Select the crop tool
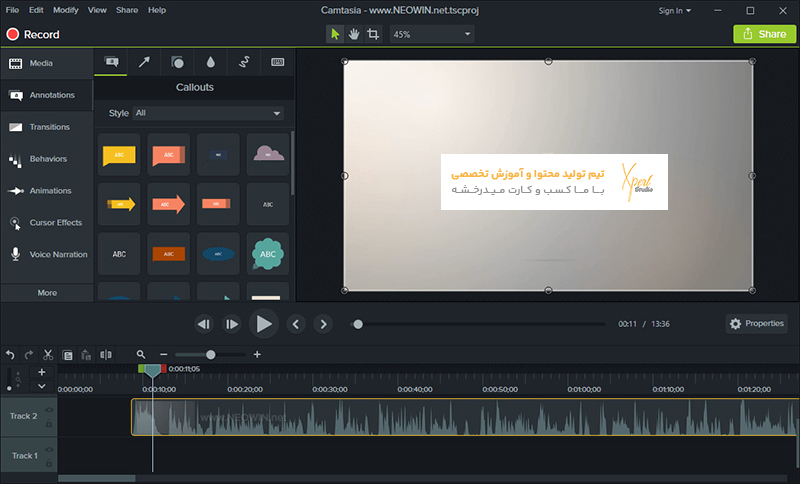The height and width of the screenshot is (484, 800). click(x=373, y=34)
